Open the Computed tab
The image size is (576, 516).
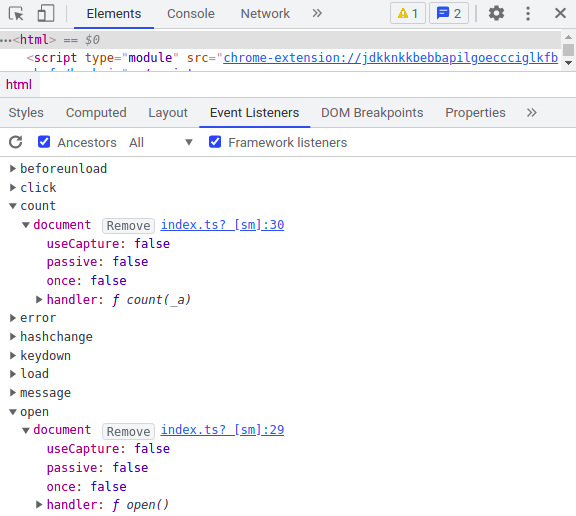tap(96, 113)
